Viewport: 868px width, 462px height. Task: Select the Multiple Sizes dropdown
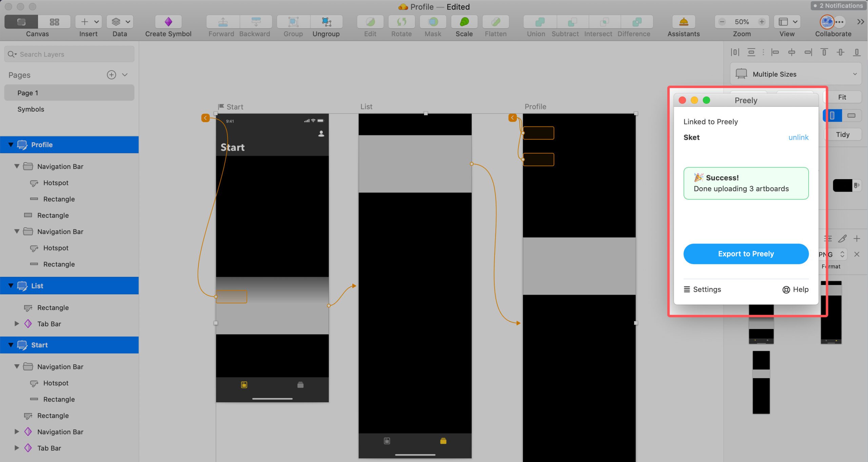tap(796, 74)
